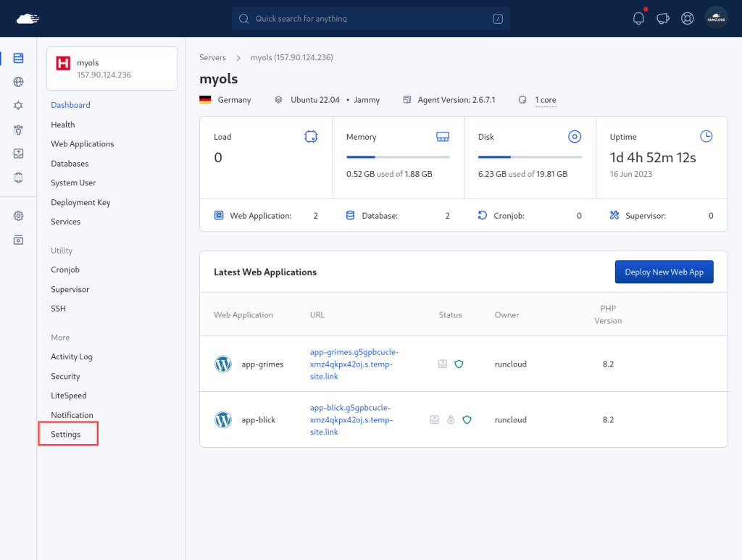Image resolution: width=742 pixels, height=560 pixels.
Task: Go to Web Applications in the sidebar
Action: [x=83, y=143]
